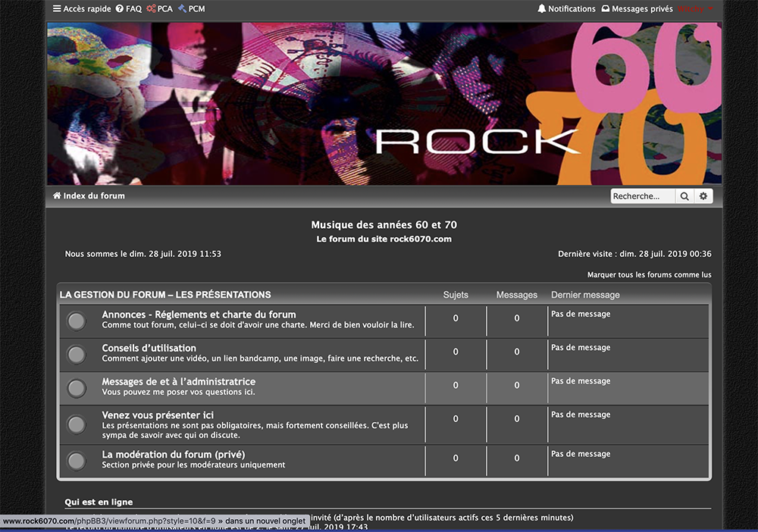This screenshot has width=758, height=532.
Task: Open the Notifications dropdown
Action: 566,8
